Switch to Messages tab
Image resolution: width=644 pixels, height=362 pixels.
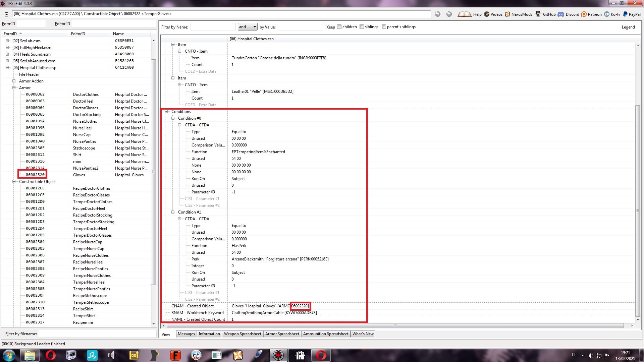click(x=186, y=334)
